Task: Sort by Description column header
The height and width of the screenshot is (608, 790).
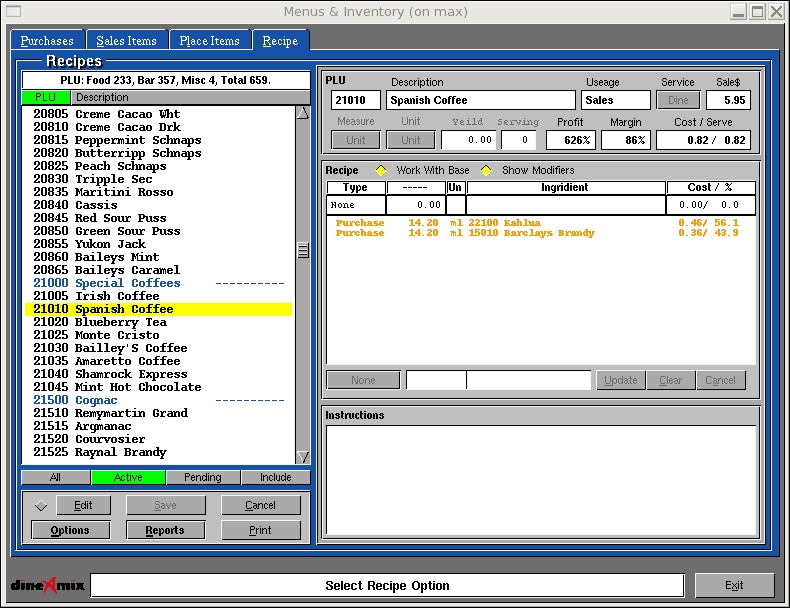Action: pos(190,97)
